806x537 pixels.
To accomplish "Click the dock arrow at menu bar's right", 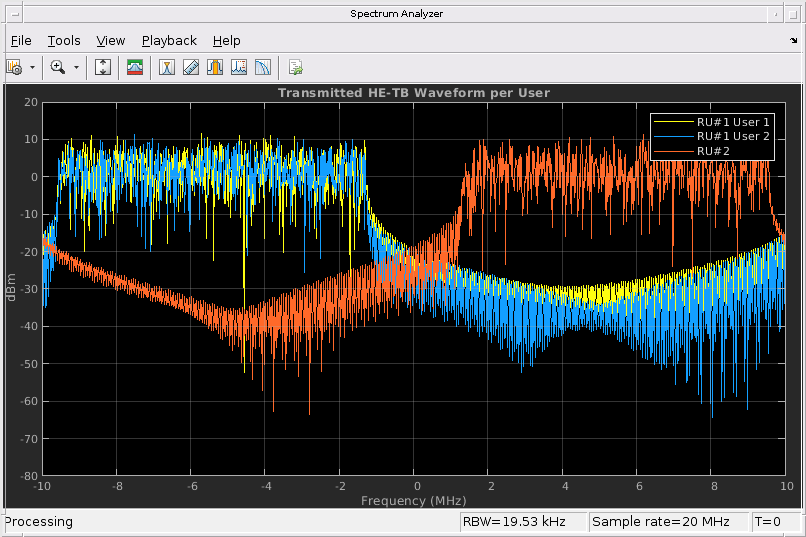I will coord(792,41).
